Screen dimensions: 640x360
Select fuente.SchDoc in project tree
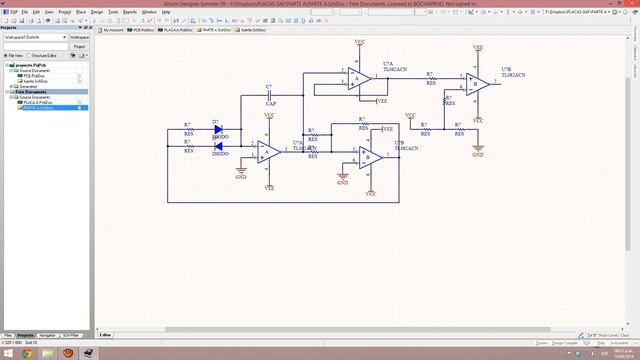point(36,81)
